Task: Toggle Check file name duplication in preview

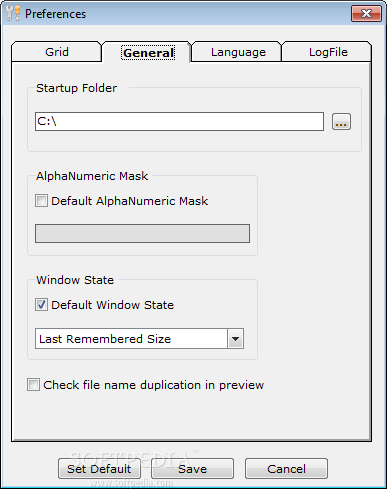Action: coord(33,385)
